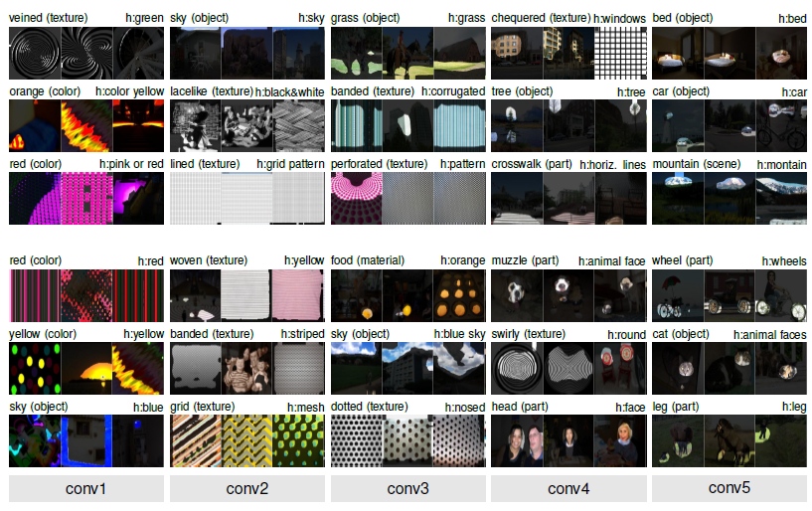The height and width of the screenshot is (511, 812).
Task: Click the 'h:montain' annotation
Action: point(782,165)
